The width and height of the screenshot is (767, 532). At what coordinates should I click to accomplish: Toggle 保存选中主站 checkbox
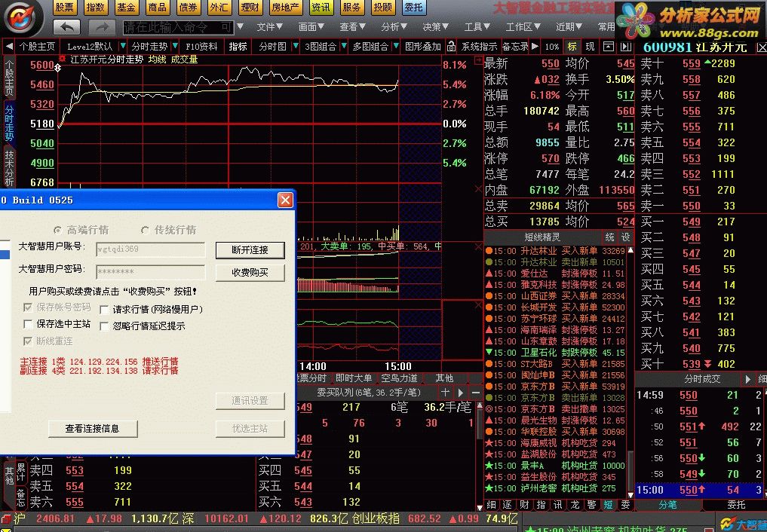[28, 324]
